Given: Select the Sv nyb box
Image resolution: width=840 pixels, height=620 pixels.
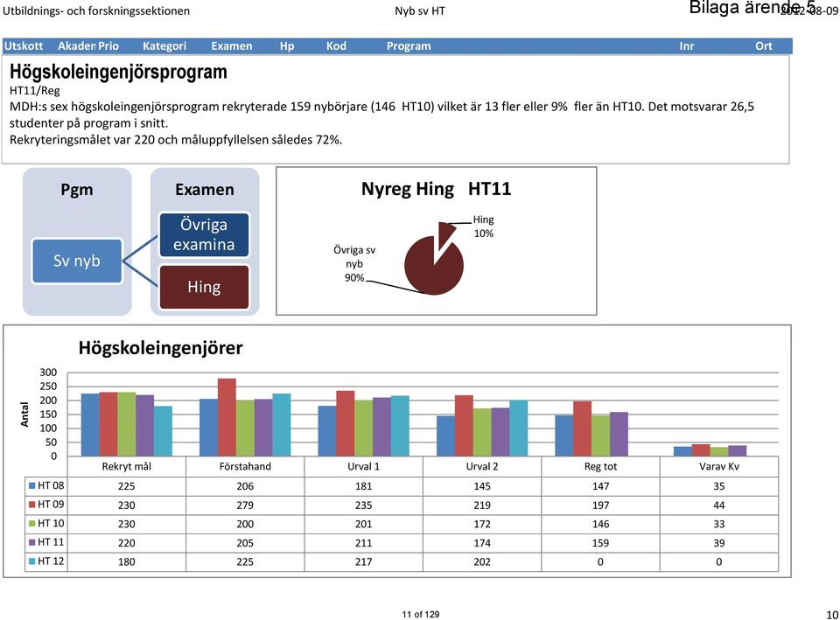Looking at the screenshot, I should point(77,261).
